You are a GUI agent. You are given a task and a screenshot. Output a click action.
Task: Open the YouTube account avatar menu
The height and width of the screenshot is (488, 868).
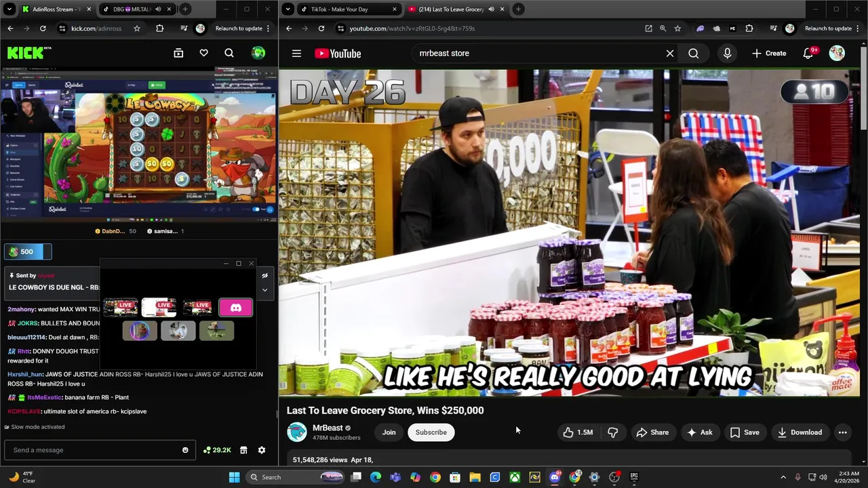[837, 54]
